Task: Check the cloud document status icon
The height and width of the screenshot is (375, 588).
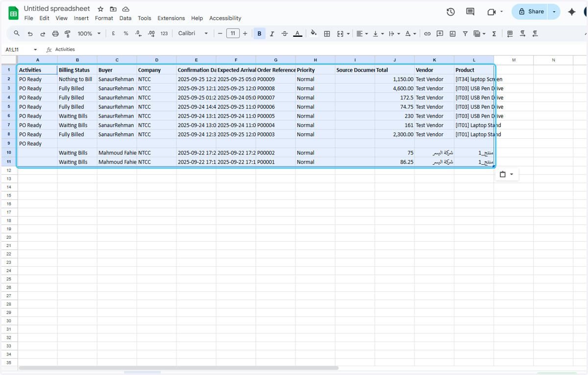Action: [126, 9]
